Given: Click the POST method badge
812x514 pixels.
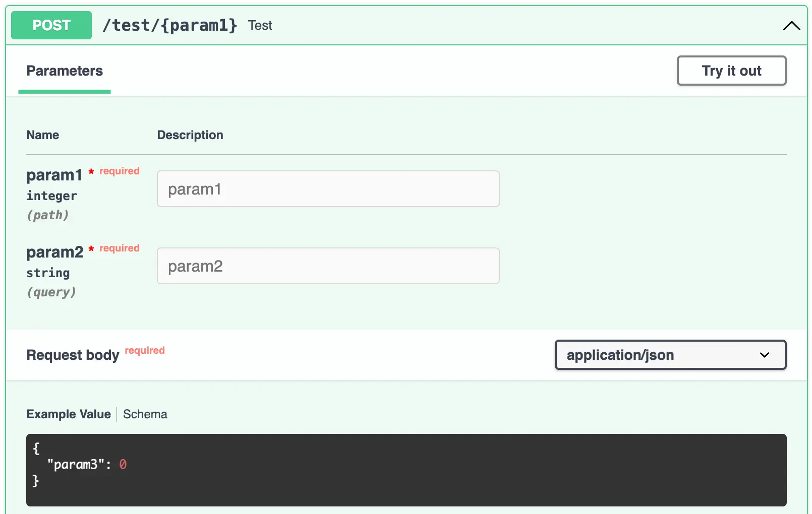Looking at the screenshot, I should pyautogui.click(x=50, y=25).
